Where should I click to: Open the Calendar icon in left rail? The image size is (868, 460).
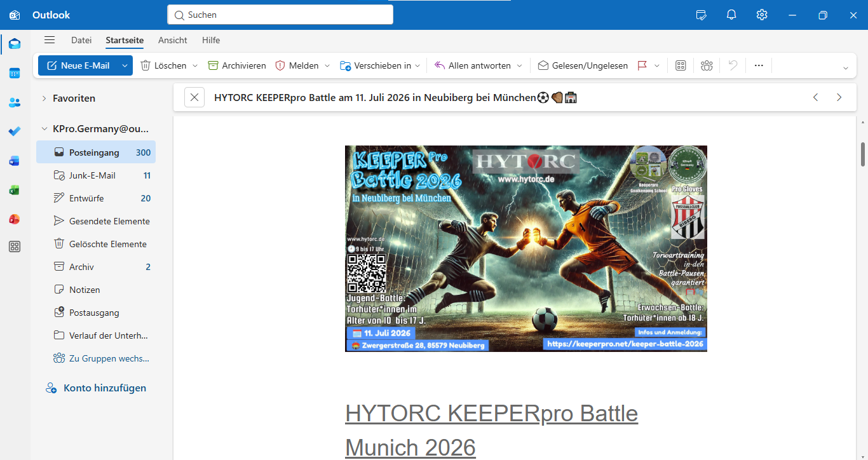(15, 73)
